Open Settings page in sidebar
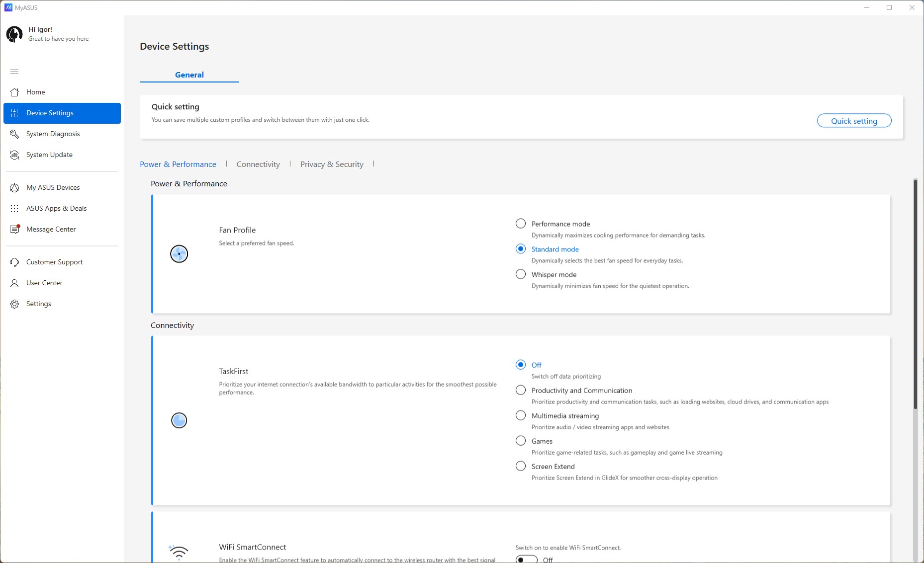924x563 pixels. coord(62,304)
